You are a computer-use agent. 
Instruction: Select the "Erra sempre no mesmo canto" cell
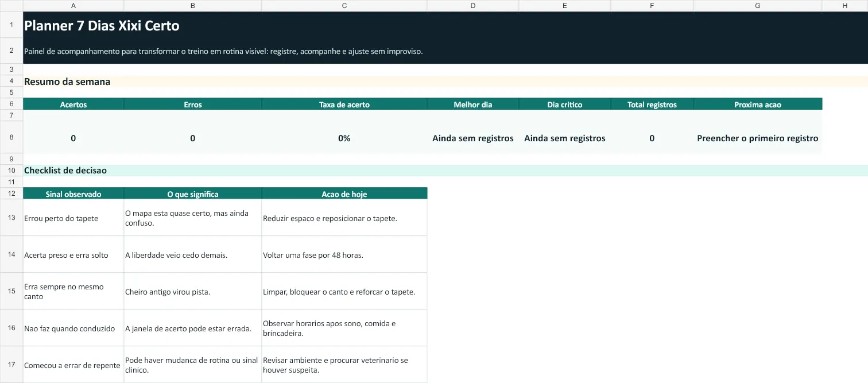(x=73, y=291)
